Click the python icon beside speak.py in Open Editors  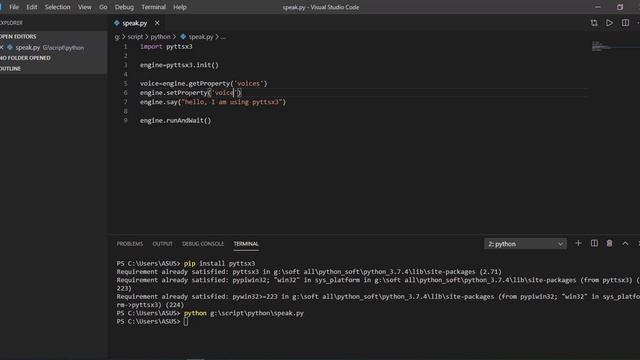click(10, 47)
